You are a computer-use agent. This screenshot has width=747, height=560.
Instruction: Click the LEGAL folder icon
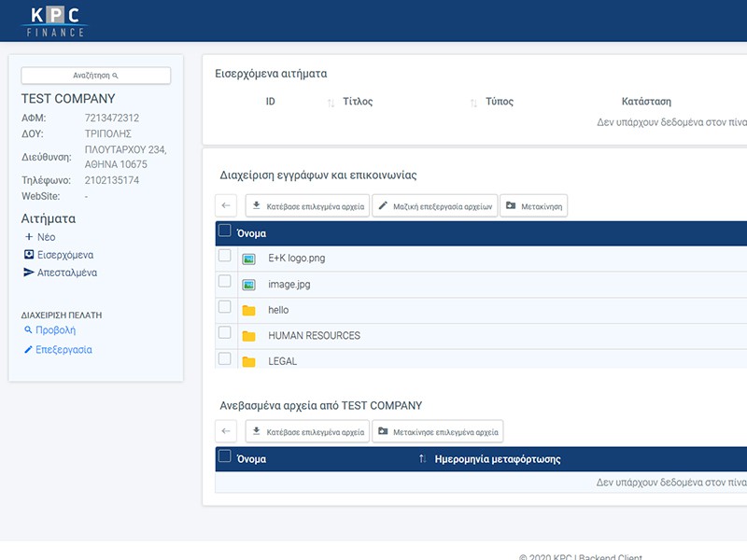(x=248, y=361)
